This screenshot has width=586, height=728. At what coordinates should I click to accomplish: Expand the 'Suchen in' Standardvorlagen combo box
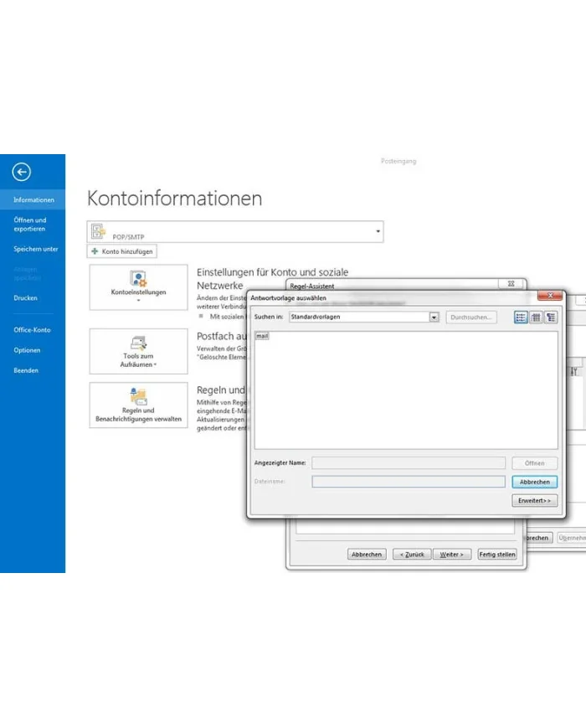tap(434, 318)
